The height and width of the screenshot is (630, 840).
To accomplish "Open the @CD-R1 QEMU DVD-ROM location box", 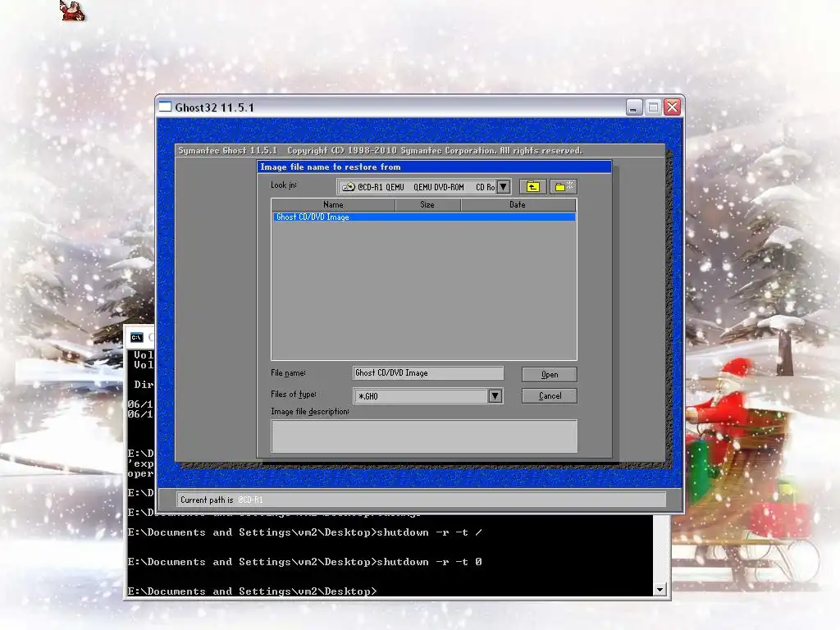I will point(424,187).
